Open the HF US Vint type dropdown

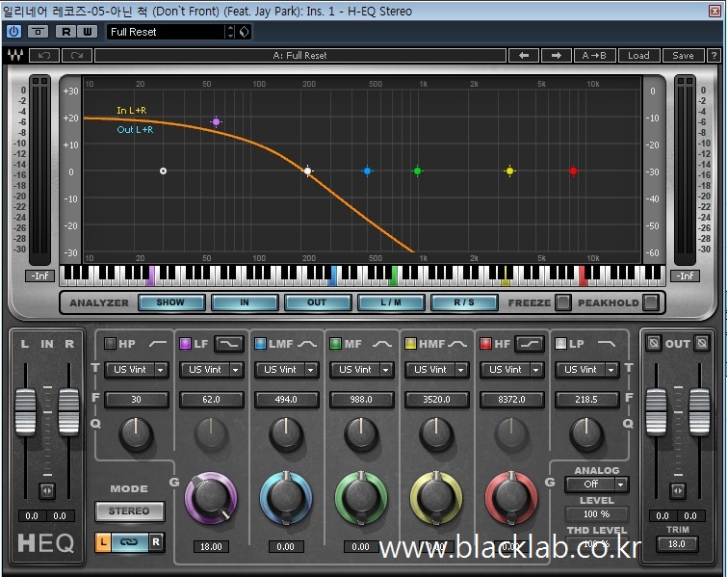[511, 370]
